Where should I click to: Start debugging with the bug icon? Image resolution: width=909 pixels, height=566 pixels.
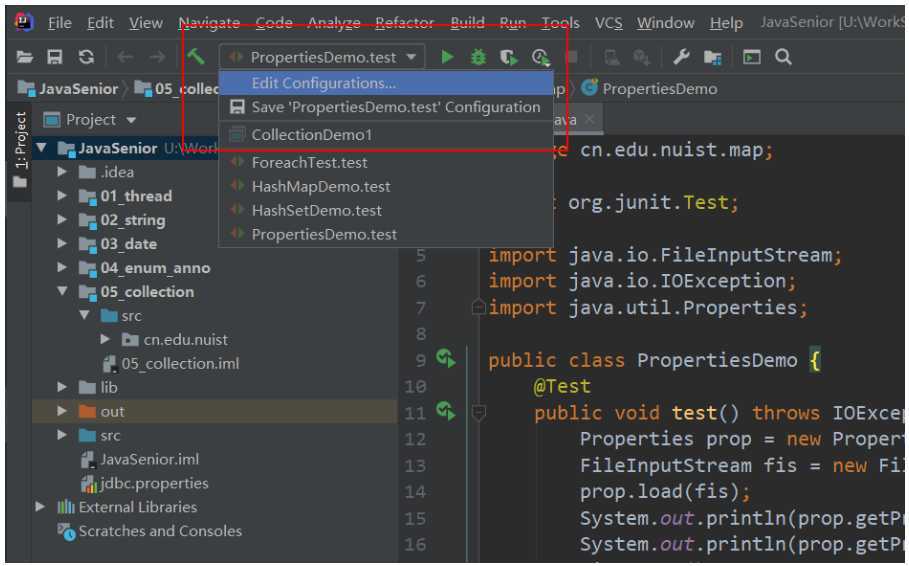(478, 57)
